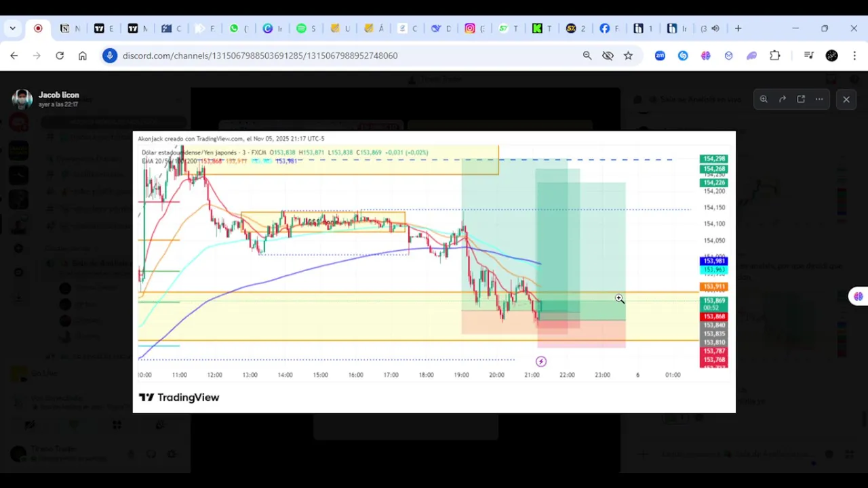Zoom in on the image preview
The image size is (868, 488).
(764, 99)
